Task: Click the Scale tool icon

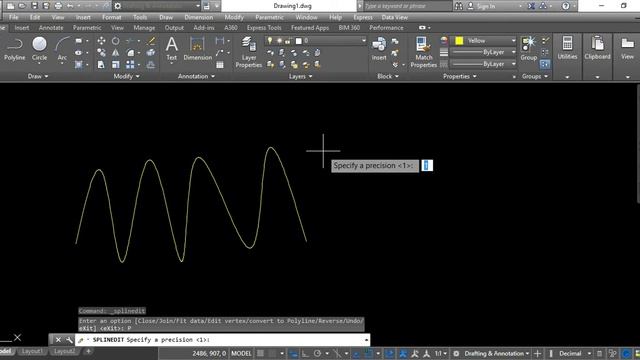Action: [x=116, y=64]
